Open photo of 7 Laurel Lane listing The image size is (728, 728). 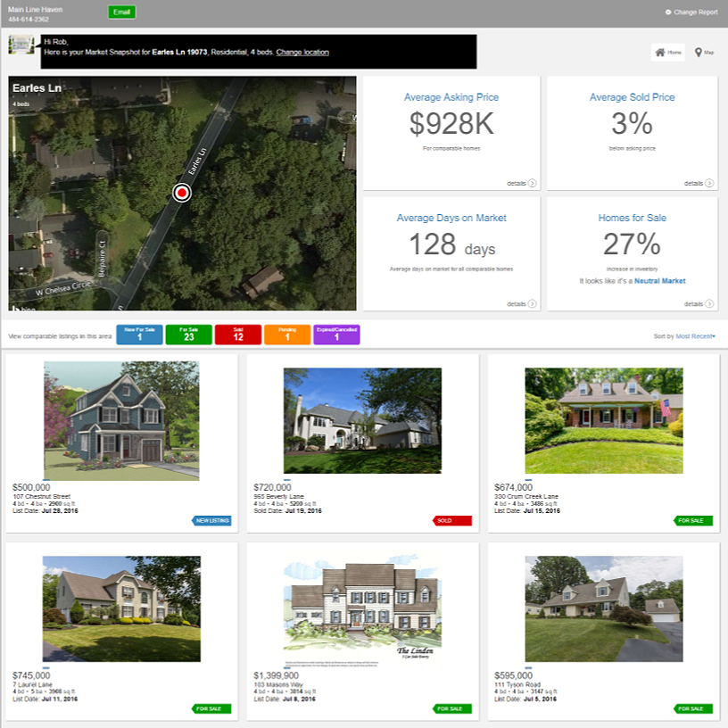pos(121,608)
